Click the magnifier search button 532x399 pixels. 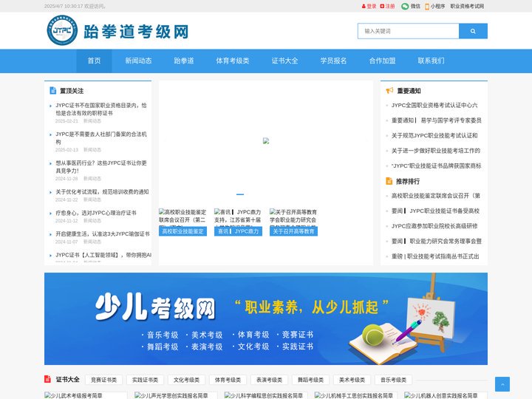[473, 31]
